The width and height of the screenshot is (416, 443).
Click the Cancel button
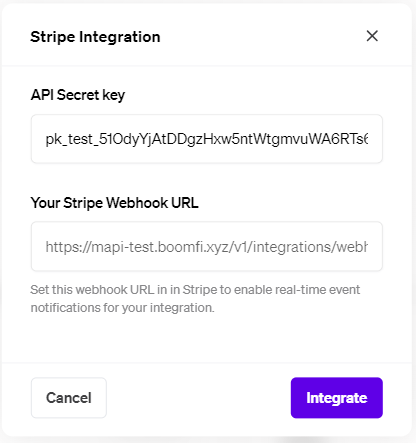69,398
